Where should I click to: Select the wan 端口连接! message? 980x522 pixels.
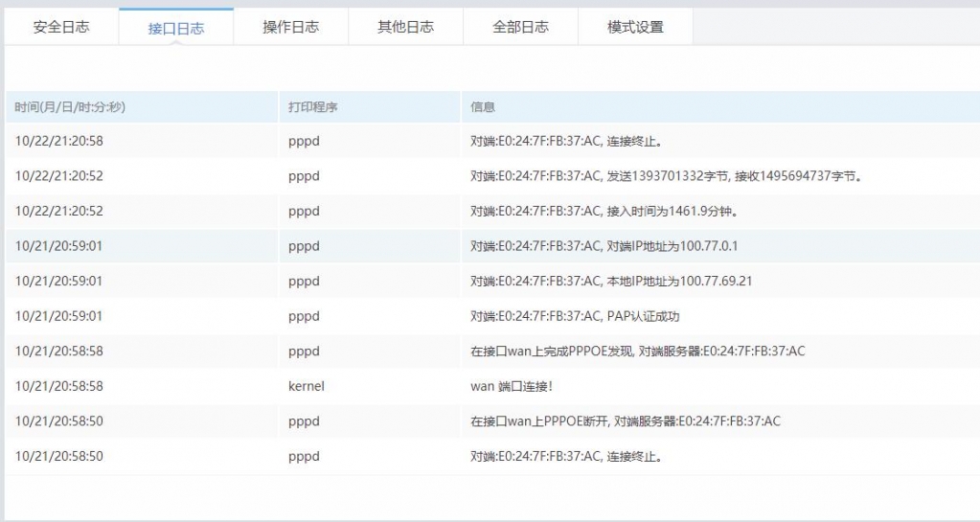512,386
